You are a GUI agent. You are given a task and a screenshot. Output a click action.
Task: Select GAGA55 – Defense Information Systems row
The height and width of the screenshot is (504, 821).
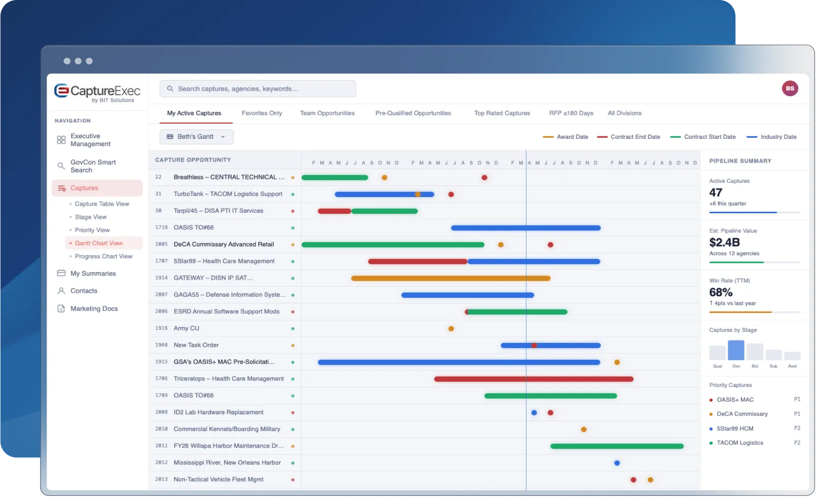click(x=225, y=295)
